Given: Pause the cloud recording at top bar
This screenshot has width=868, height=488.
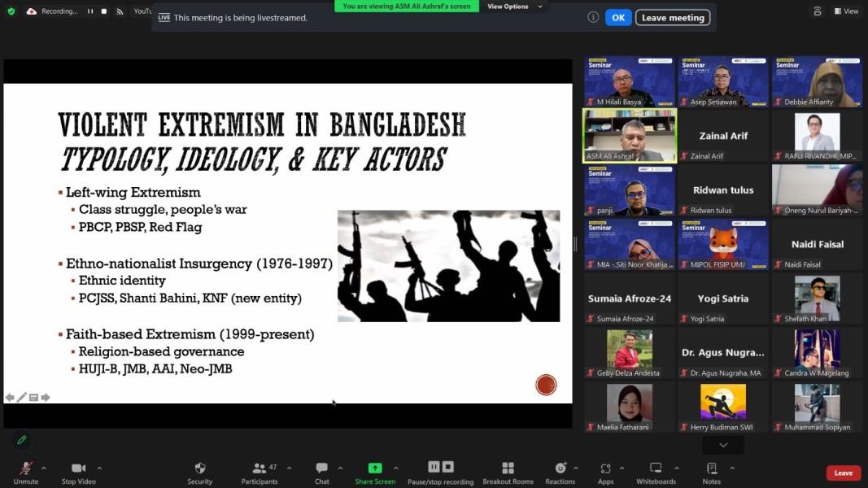Looking at the screenshot, I should coord(89,11).
